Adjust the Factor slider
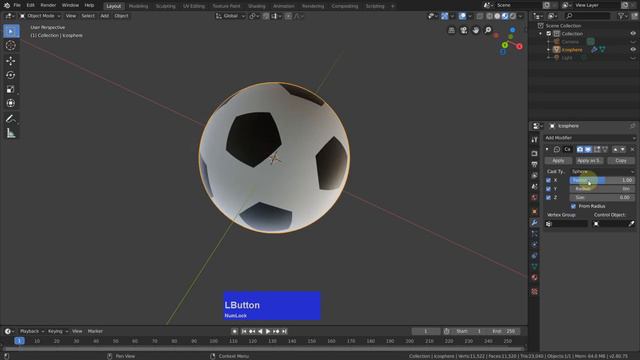The image size is (640, 360). [x=602, y=180]
